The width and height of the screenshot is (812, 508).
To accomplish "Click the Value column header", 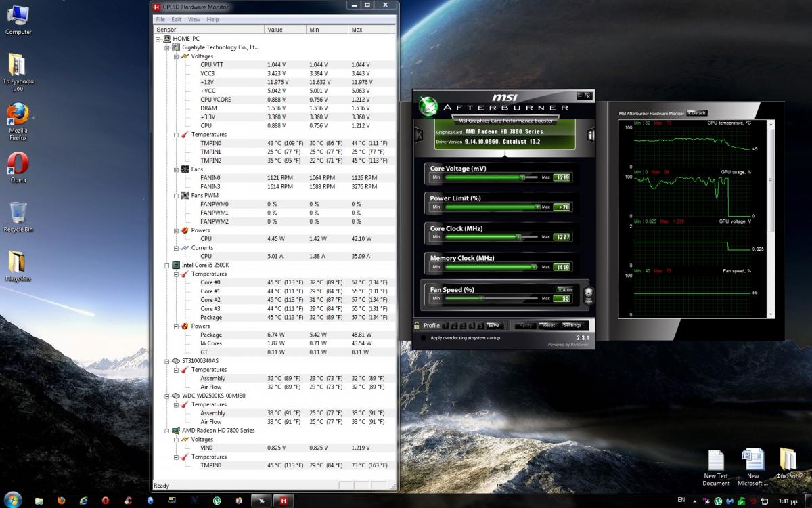I will [286, 30].
